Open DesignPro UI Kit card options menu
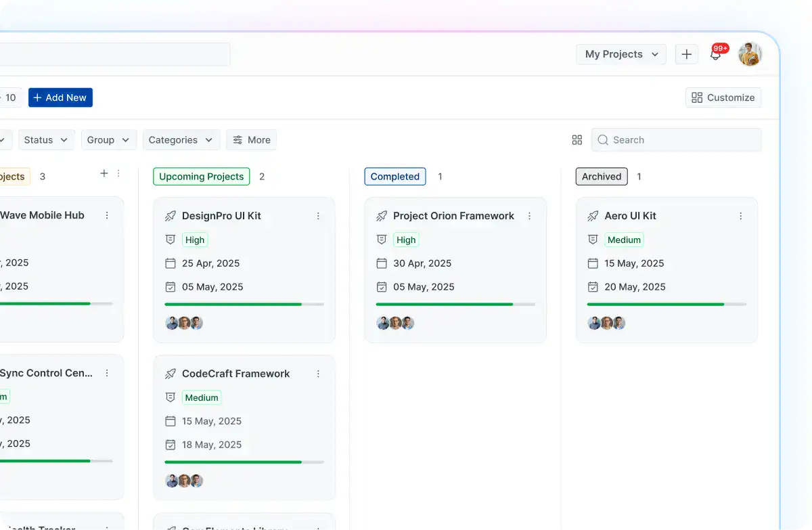 (318, 216)
